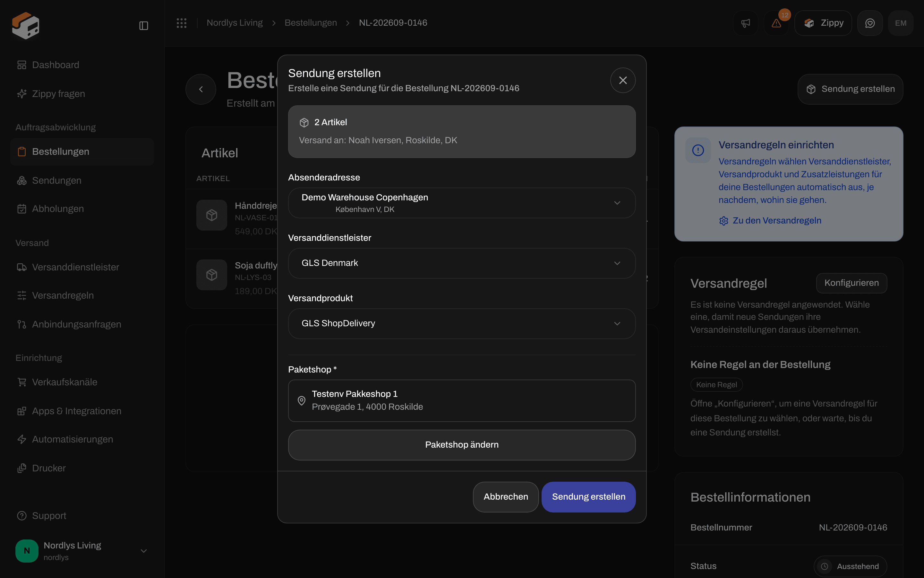The height and width of the screenshot is (578, 924).
Task: Open the chat support icon in header
Action: (x=870, y=23)
